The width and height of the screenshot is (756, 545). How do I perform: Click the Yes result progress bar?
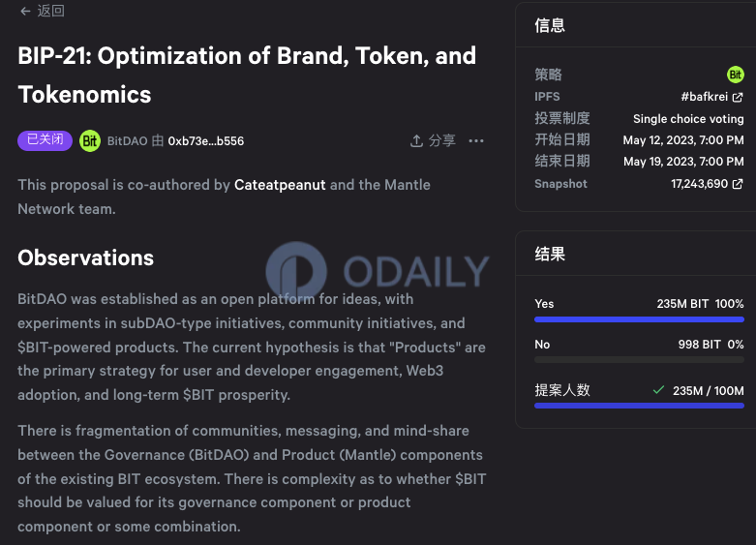click(639, 318)
